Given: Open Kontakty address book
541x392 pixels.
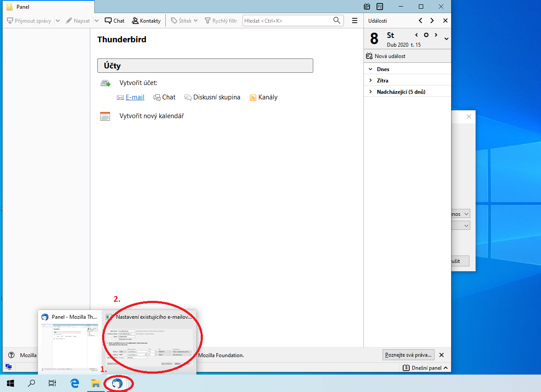Looking at the screenshot, I should point(146,20).
